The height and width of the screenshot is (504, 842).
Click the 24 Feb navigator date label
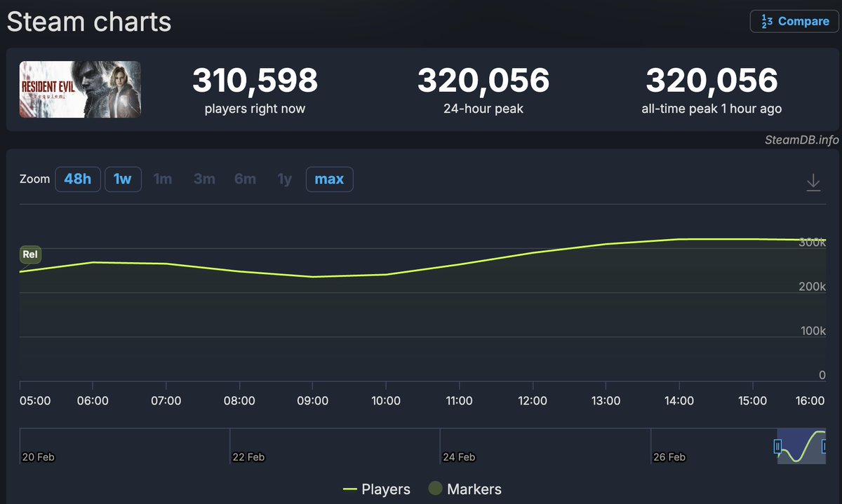[x=459, y=457]
